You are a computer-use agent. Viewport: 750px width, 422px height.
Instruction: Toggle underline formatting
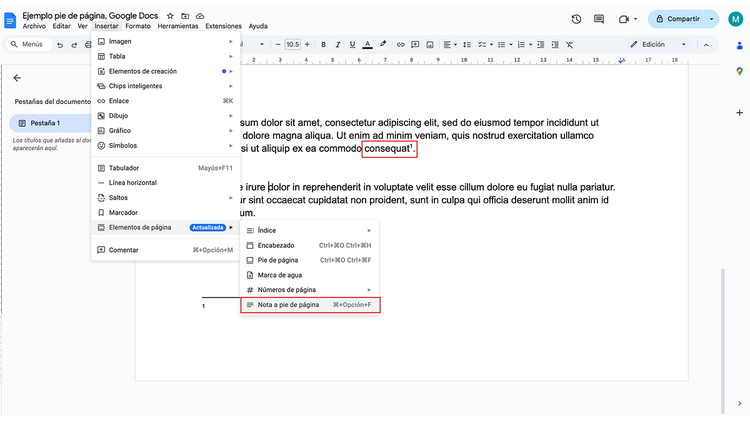pyautogui.click(x=352, y=44)
